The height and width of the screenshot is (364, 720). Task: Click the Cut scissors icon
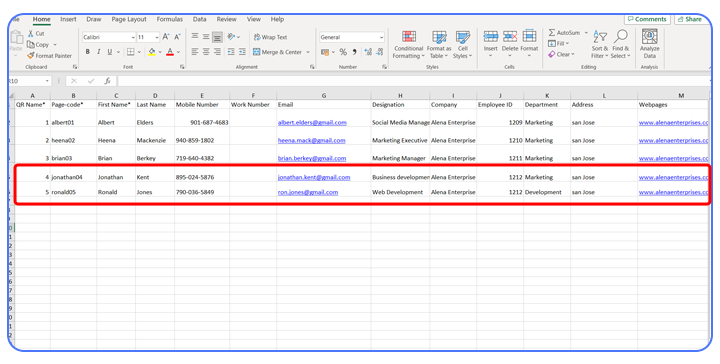tap(31, 34)
